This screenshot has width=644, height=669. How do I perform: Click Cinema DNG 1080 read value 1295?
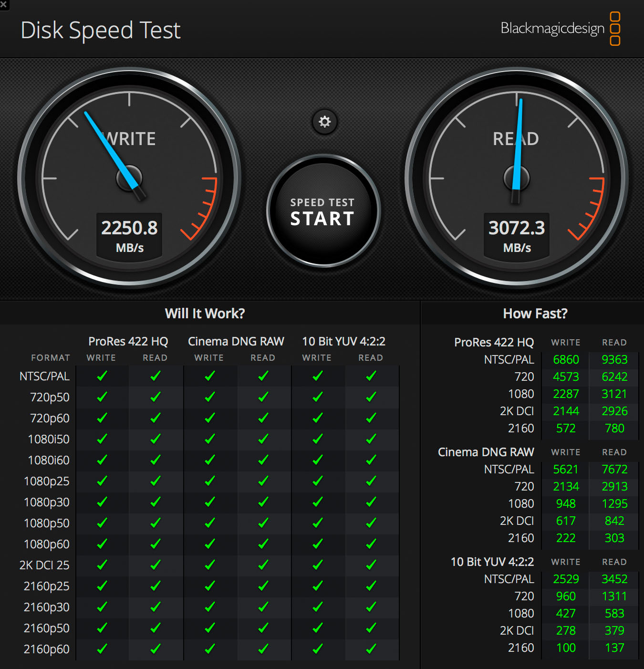(614, 504)
